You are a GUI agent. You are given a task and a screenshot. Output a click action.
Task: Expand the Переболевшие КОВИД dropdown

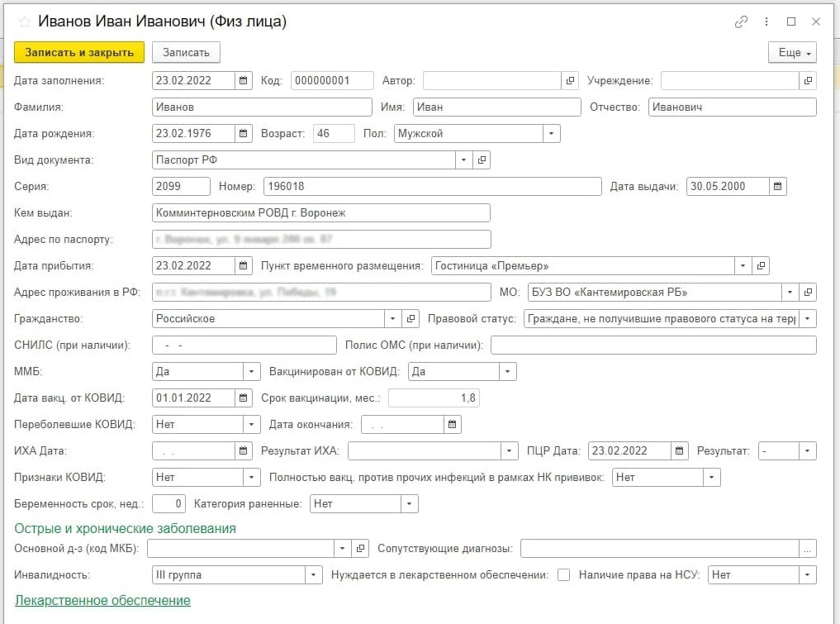(251, 424)
